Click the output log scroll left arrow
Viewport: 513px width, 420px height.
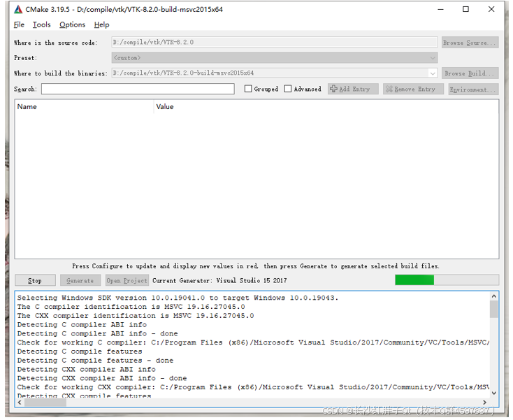20,403
